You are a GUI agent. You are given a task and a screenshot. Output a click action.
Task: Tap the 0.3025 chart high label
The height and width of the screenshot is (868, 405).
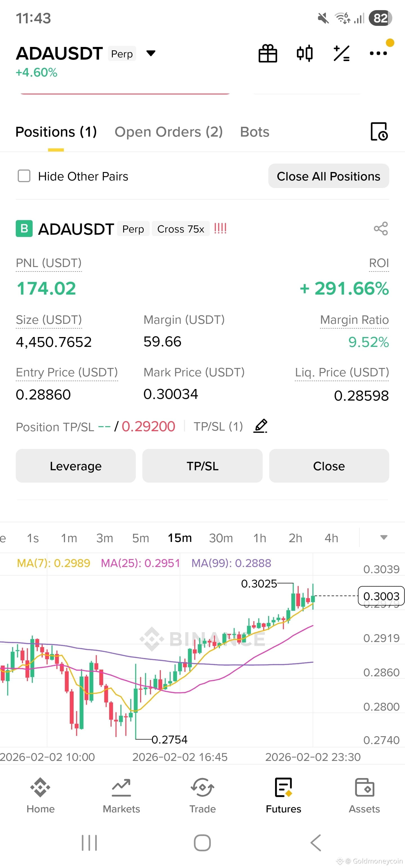point(259,583)
